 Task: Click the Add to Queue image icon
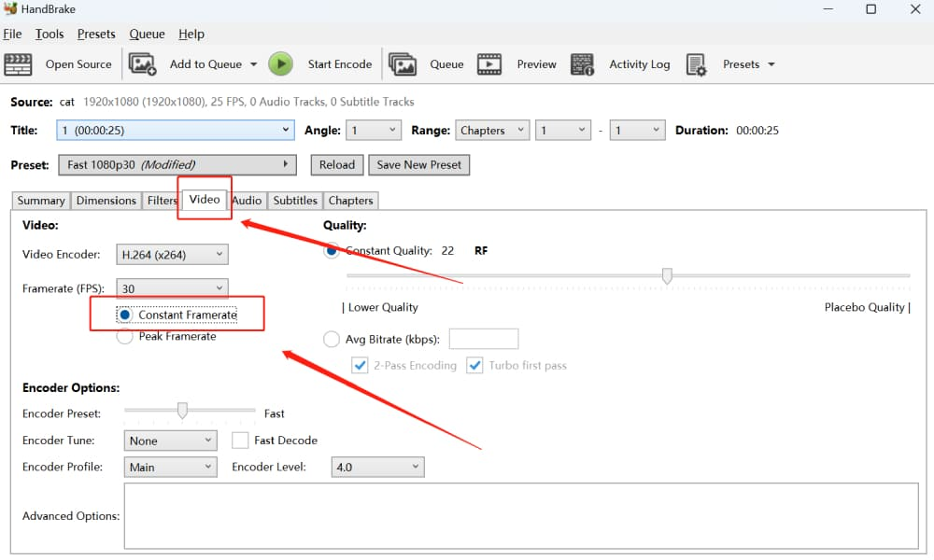click(142, 64)
